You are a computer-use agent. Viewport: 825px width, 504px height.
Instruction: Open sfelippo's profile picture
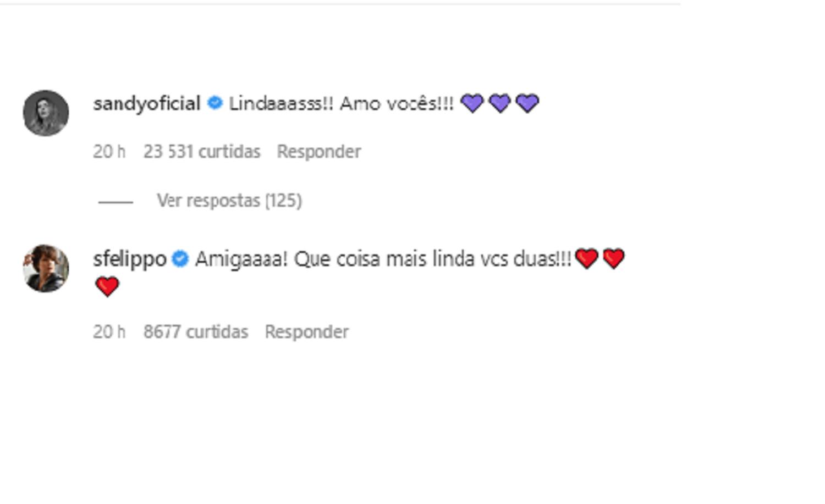[x=46, y=268]
